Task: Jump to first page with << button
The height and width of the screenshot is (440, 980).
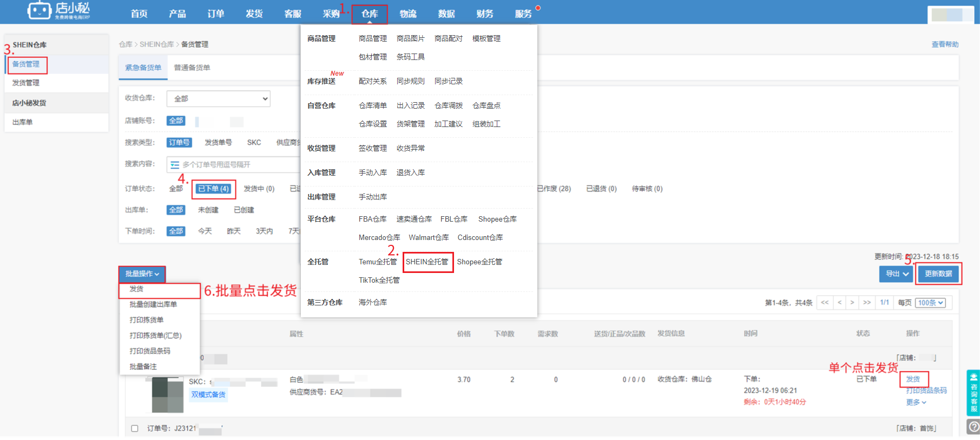Action: (x=825, y=302)
